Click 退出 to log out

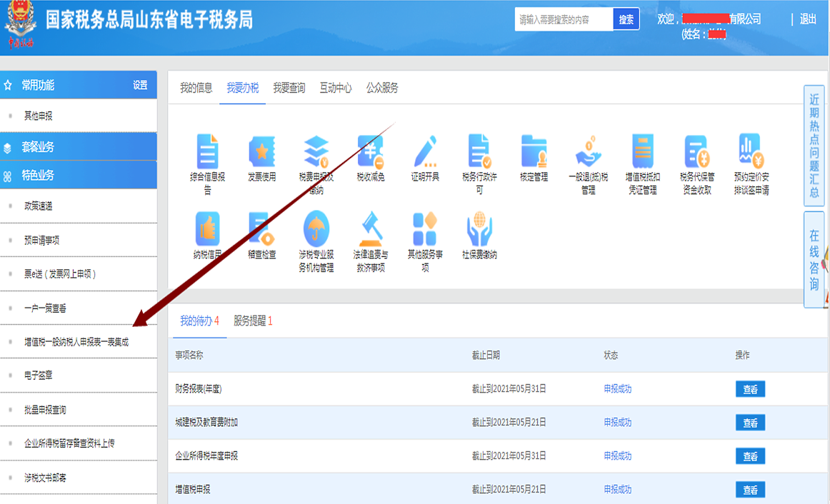(x=808, y=19)
